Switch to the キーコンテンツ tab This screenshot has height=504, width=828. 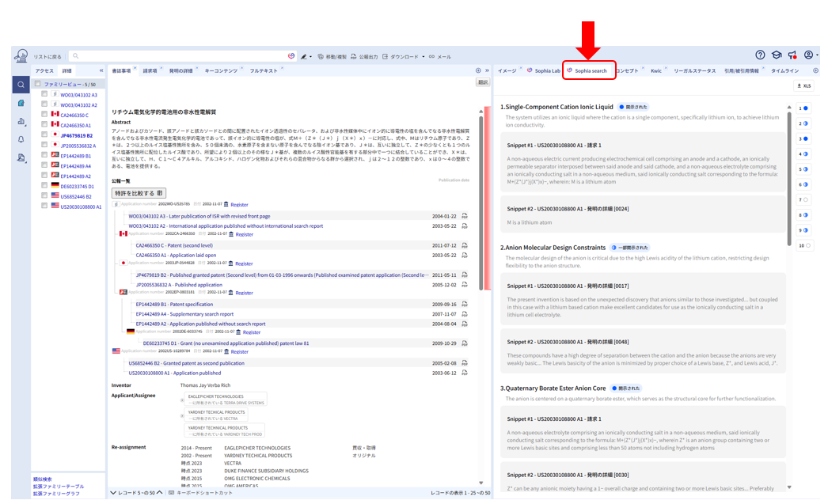[x=221, y=70]
